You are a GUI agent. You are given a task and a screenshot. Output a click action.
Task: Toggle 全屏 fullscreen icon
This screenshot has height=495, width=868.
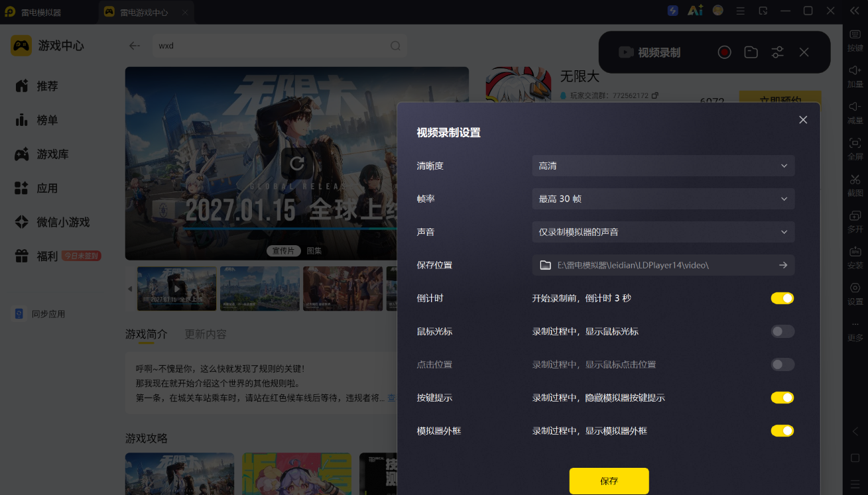855,148
